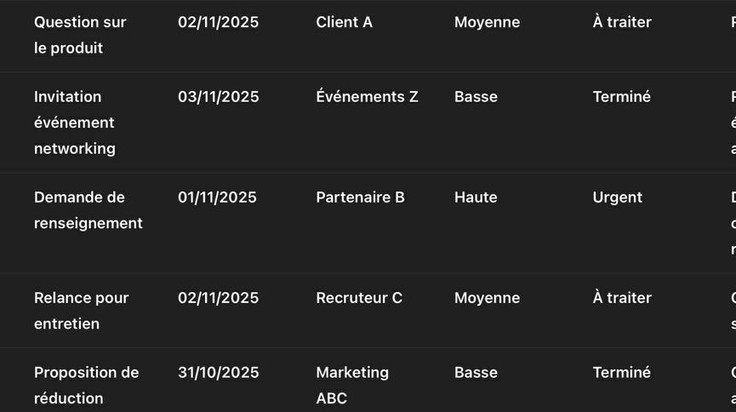736x412 pixels.
Task: Click the 'Haute' priority cell
Action: [x=475, y=197]
